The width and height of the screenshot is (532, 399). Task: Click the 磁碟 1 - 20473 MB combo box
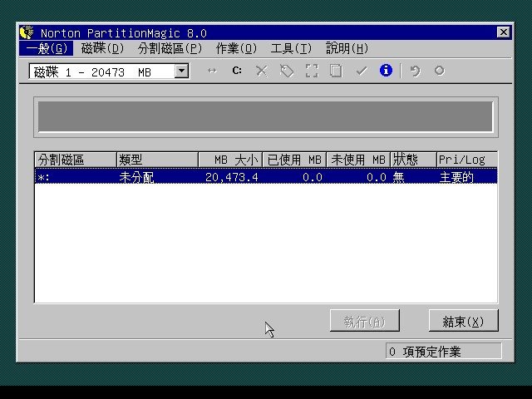pos(109,71)
